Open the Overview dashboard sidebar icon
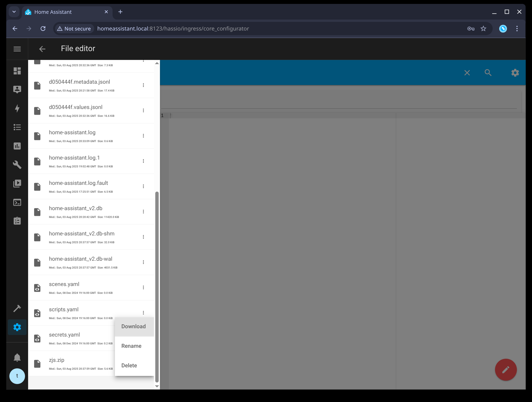Image resolution: width=532 pixels, height=402 pixels. click(17, 71)
